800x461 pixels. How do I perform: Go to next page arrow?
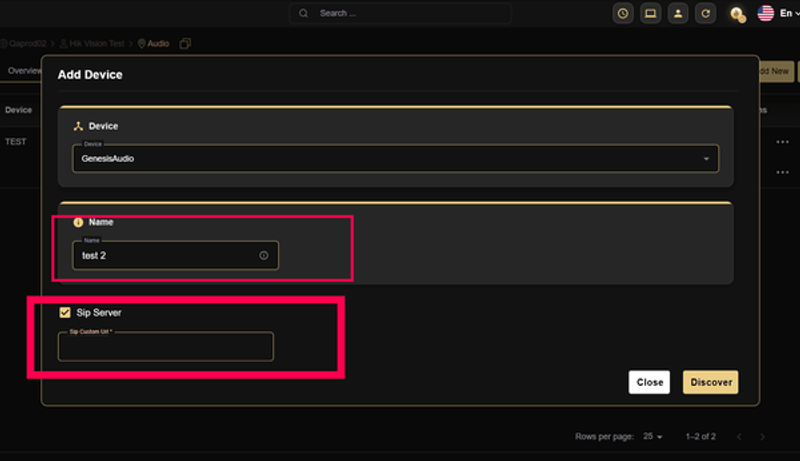coord(763,437)
